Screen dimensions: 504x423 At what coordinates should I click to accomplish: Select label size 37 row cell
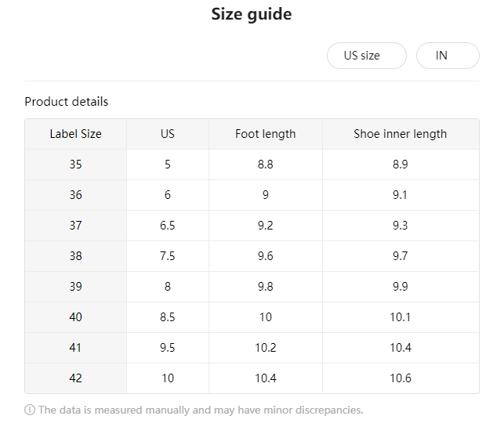pyautogui.click(x=75, y=226)
